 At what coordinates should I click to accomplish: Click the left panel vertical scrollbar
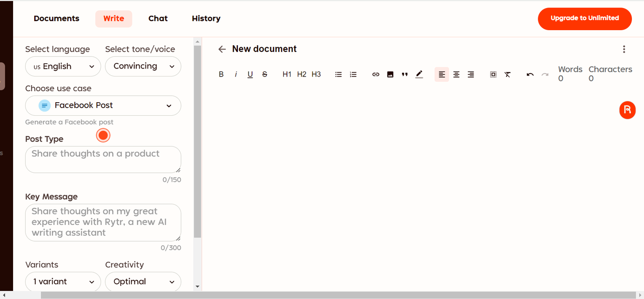pyautogui.click(x=197, y=142)
